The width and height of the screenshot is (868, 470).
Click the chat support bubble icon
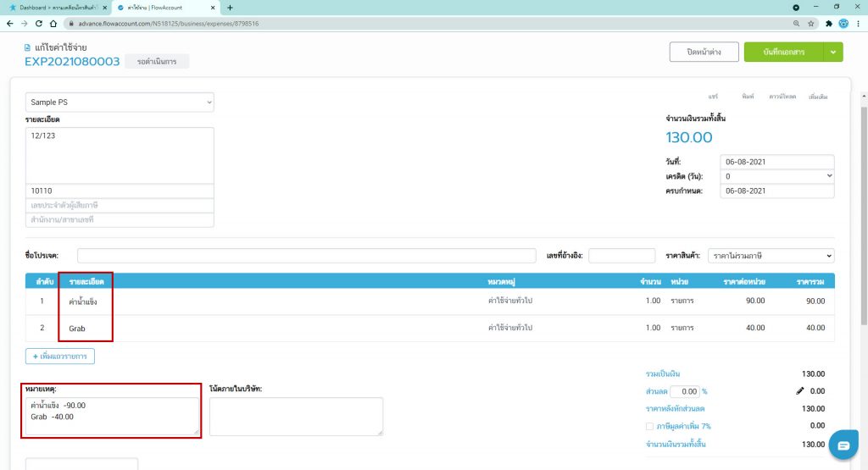(843, 445)
